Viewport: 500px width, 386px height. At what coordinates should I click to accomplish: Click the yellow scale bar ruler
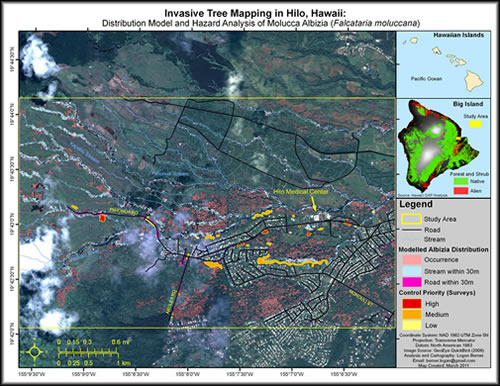[88, 353]
